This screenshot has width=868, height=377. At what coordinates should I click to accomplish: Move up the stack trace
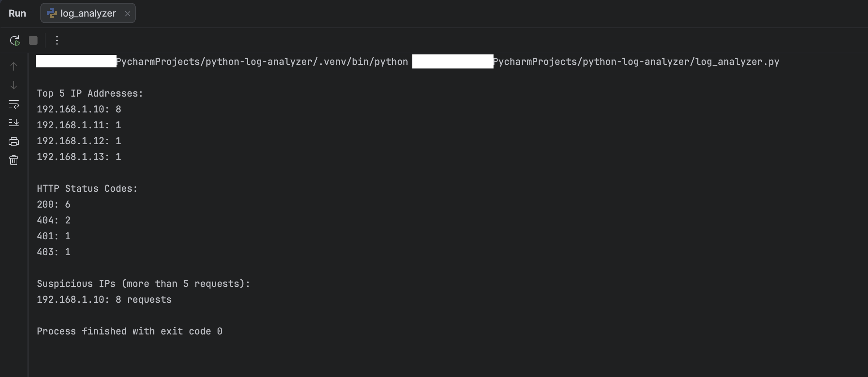pos(13,66)
